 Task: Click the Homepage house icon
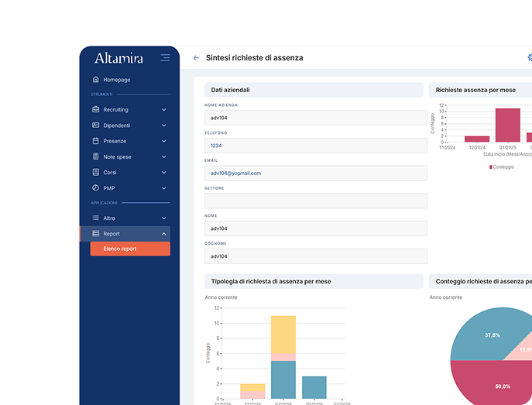[95, 80]
